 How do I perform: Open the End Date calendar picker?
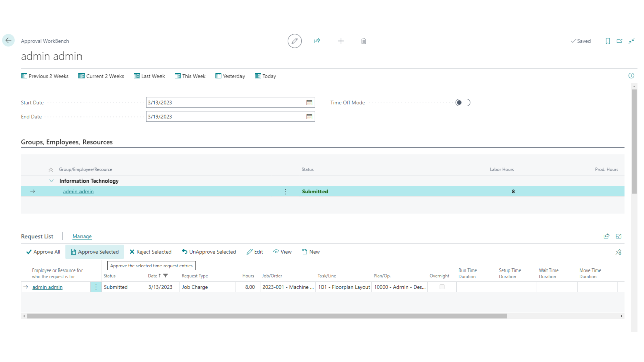(x=309, y=116)
